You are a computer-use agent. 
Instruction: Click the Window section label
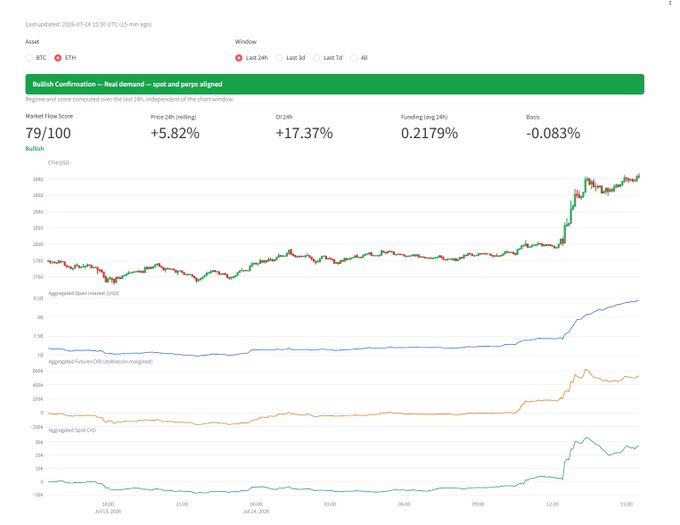pyautogui.click(x=246, y=42)
